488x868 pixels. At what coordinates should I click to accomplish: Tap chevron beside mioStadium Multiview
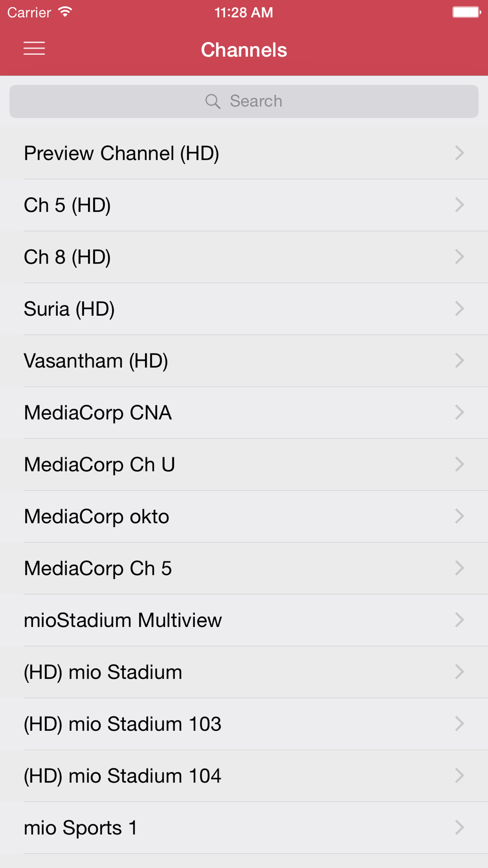point(459,620)
